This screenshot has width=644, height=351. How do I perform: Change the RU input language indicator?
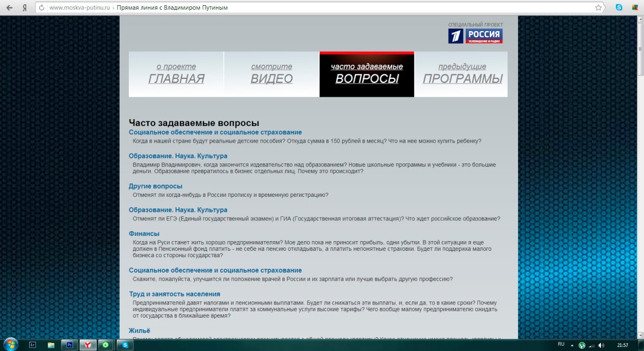click(x=561, y=345)
